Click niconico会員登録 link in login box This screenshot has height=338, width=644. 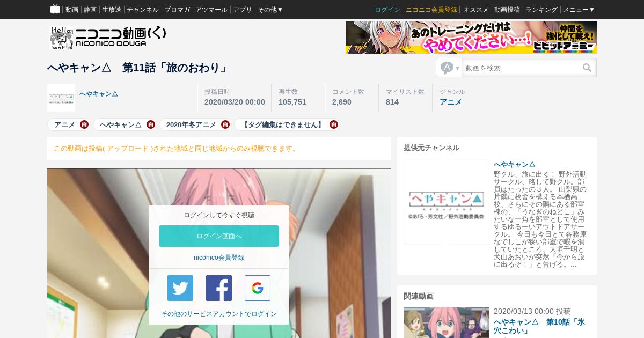coord(219,258)
